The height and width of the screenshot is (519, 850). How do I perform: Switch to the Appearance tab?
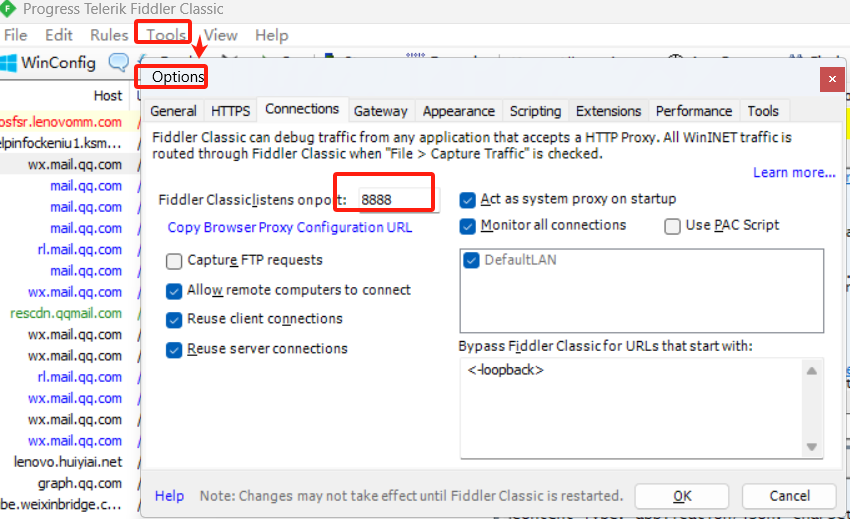(459, 111)
